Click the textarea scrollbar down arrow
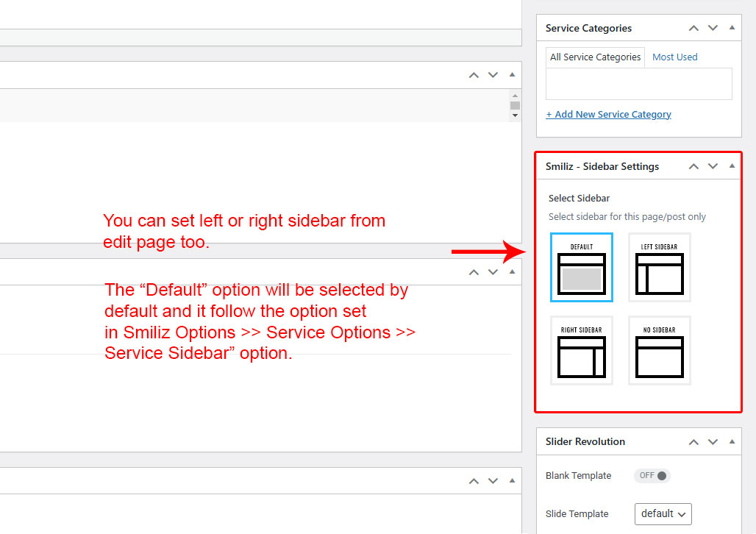The width and height of the screenshot is (756, 534). click(x=515, y=115)
